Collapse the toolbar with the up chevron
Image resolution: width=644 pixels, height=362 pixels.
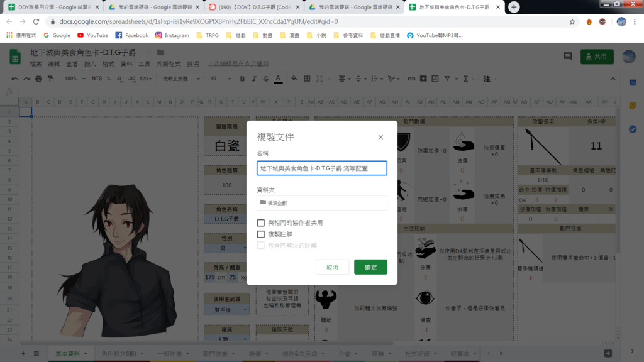click(613, 79)
